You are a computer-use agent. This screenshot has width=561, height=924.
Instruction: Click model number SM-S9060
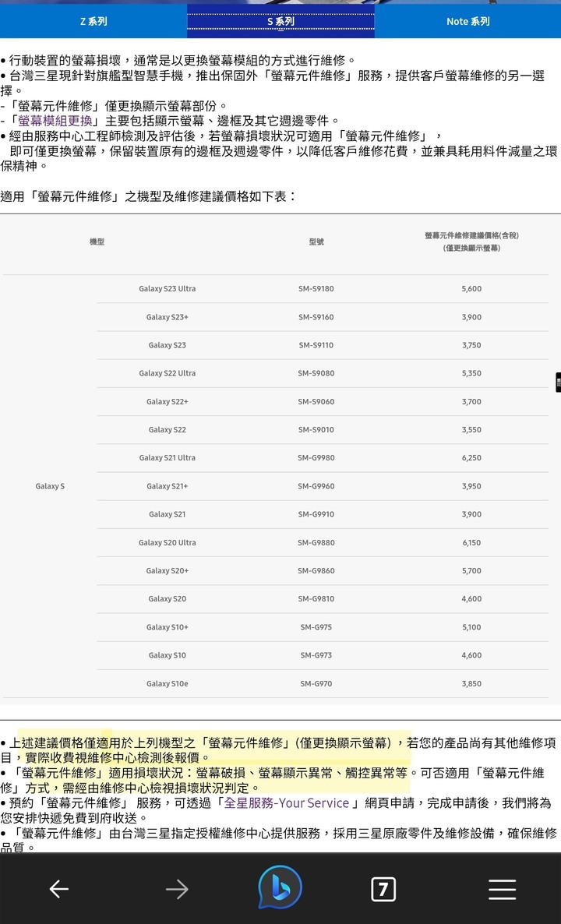(x=316, y=401)
